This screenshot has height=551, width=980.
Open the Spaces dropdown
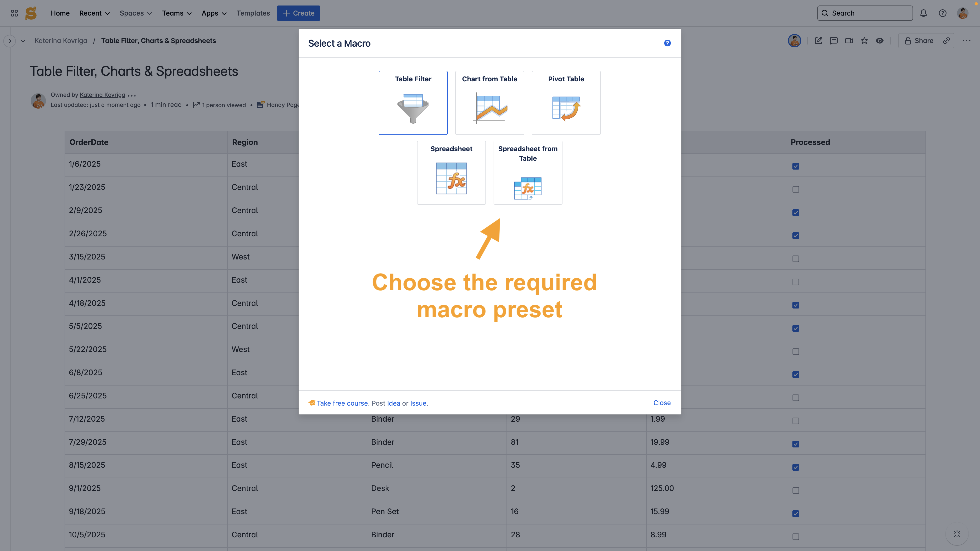tap(135, 13)
